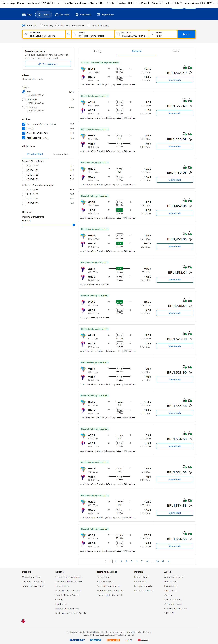Image resolution: width=218 pixels, height=644 pixels.
Task: Select the One way radio button
Action: [x=42, y=26]
